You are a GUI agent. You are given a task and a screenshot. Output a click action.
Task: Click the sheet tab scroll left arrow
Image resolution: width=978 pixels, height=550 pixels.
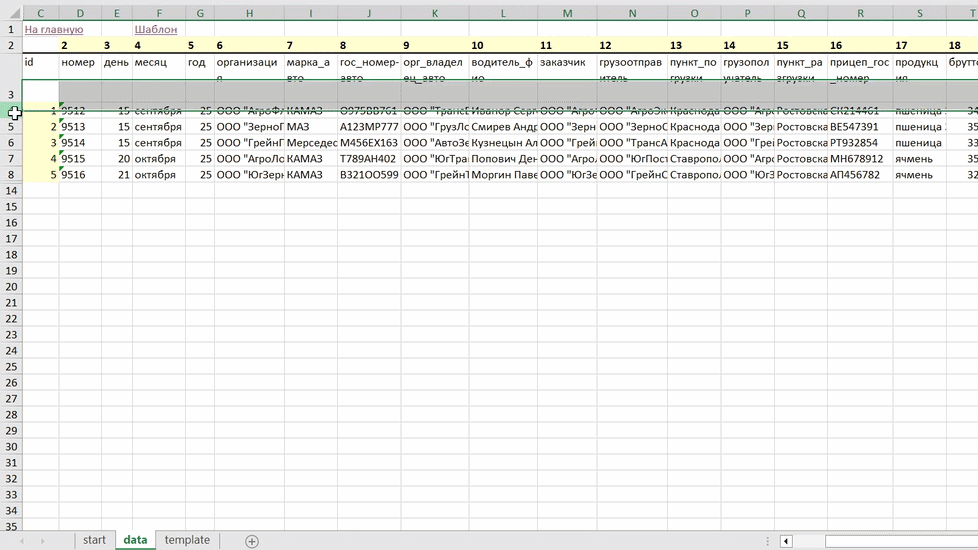click(22, 541)
